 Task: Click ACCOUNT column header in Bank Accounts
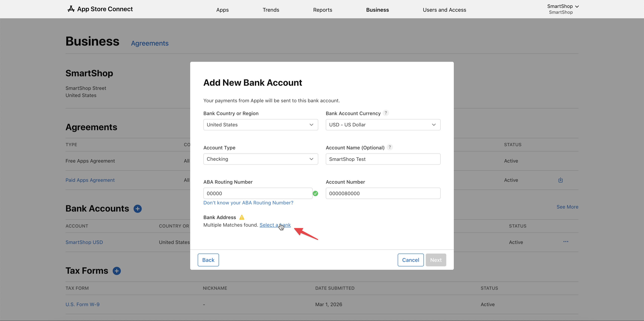(77, 226)
